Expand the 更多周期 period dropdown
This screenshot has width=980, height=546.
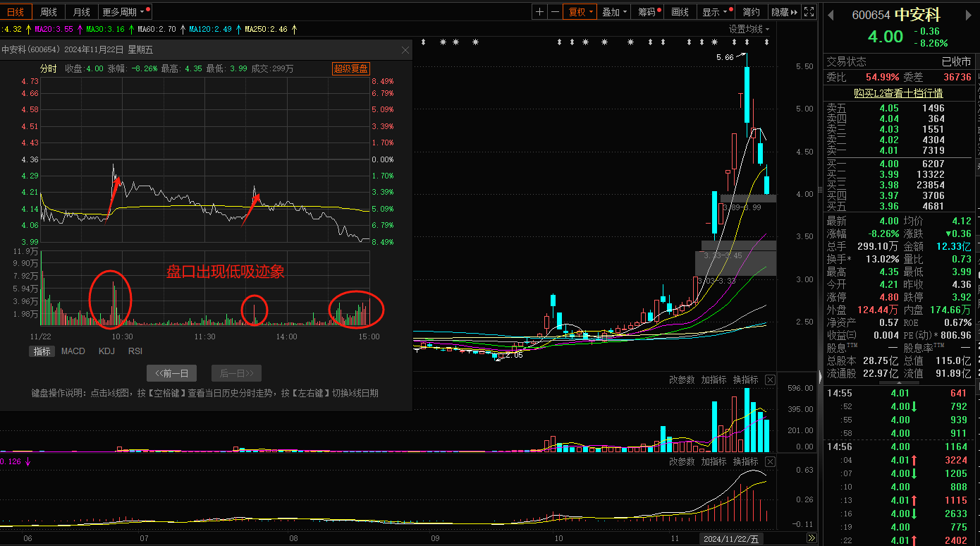pyautogui.click(x=124, y=12)
